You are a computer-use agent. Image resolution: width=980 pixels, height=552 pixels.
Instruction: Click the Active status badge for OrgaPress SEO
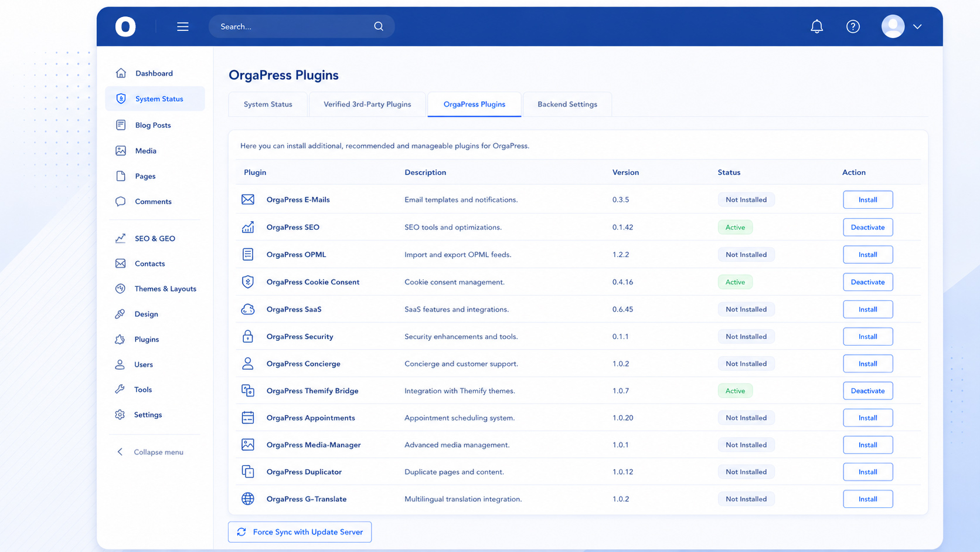(735, 227)
